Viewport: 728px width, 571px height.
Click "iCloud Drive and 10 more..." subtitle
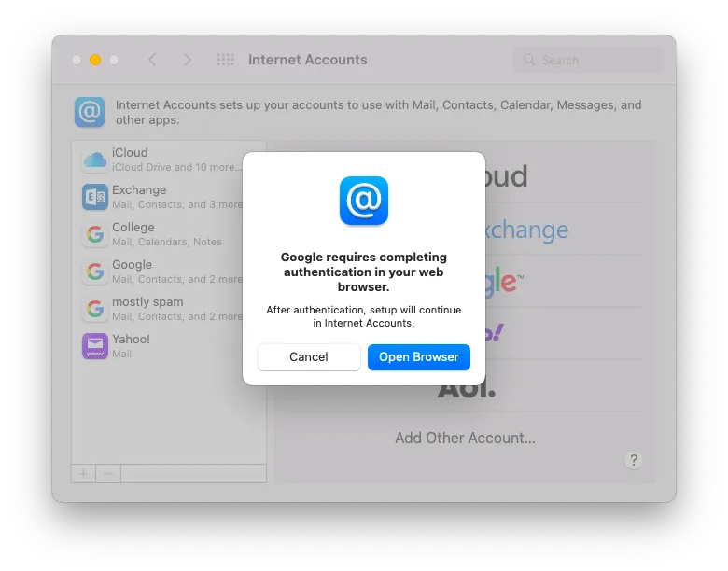pos(177,167)
